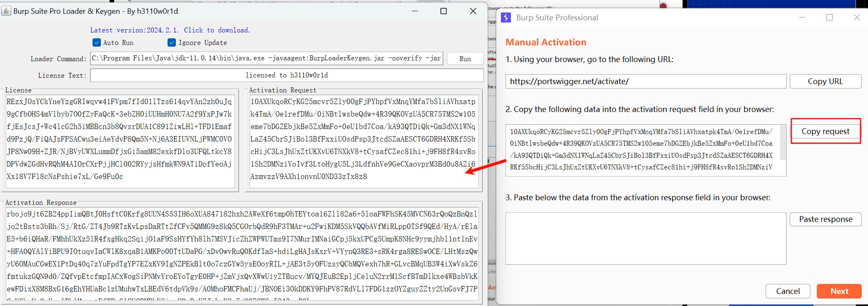This screenshot has height=306, width=868.
Task: Click the Burp Suite Professional lightning logo icon
Action: 506,17
